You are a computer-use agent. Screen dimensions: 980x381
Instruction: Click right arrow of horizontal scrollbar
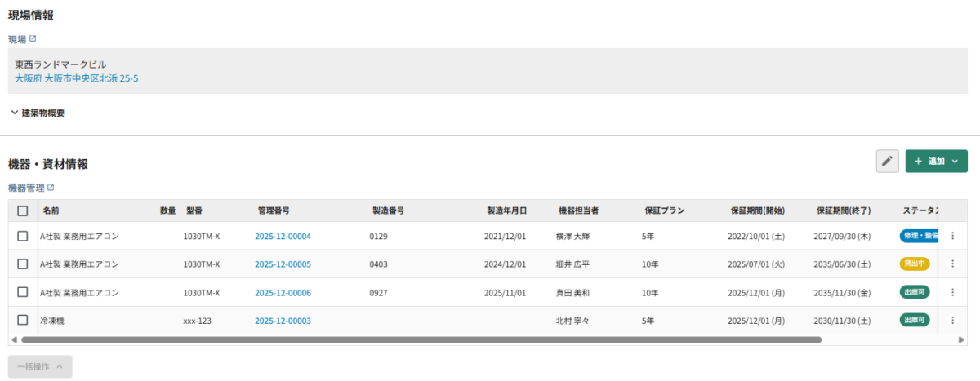(x=961, y=339)
